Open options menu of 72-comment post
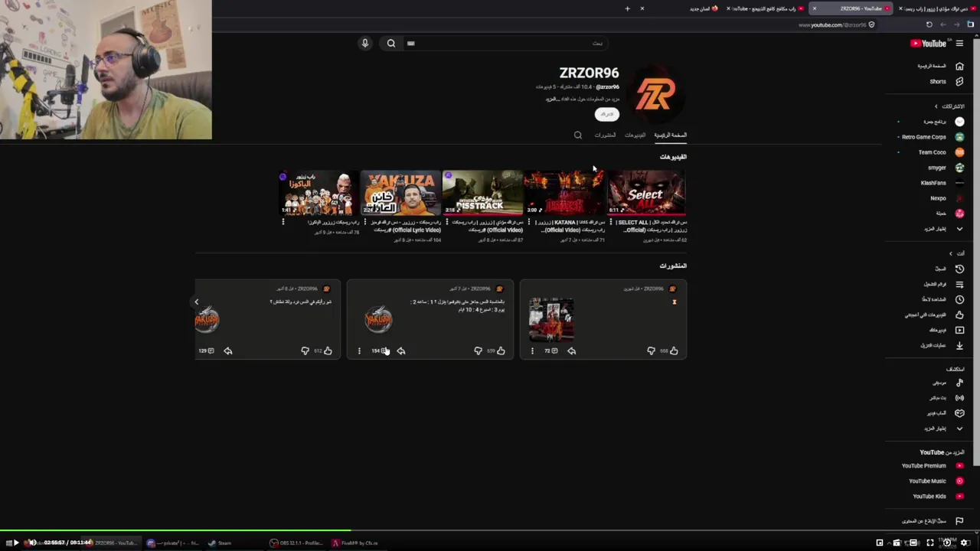The image size is (980, 551). coord(532,350)
